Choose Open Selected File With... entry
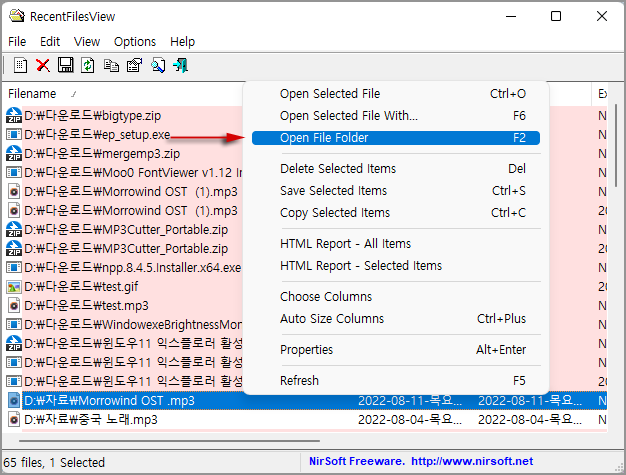Viewport: 626px width, 475px height. pos(396,116)
